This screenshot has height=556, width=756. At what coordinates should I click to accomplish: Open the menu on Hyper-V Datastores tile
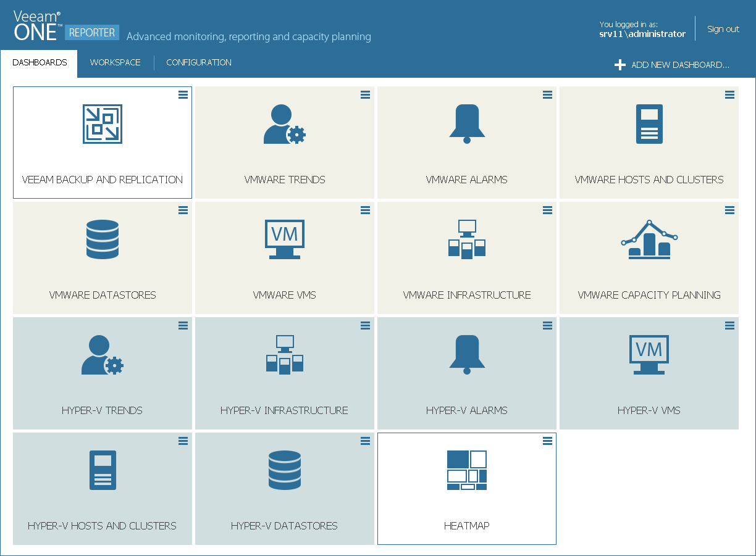(366, 441)
